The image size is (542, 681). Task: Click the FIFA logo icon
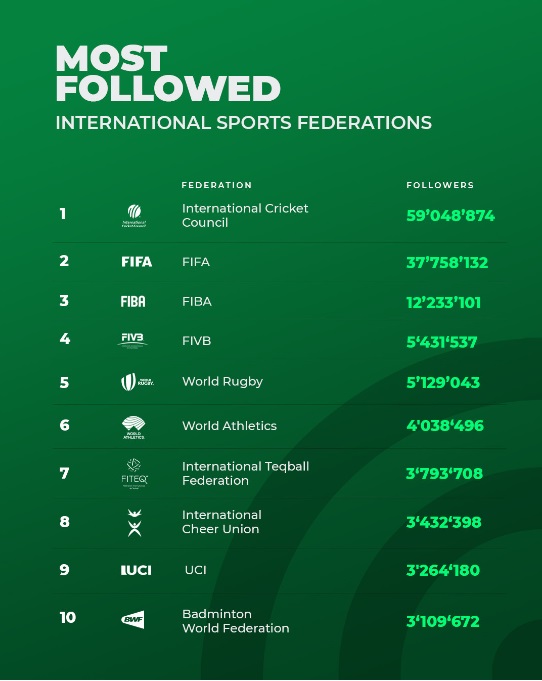[136, 262]
